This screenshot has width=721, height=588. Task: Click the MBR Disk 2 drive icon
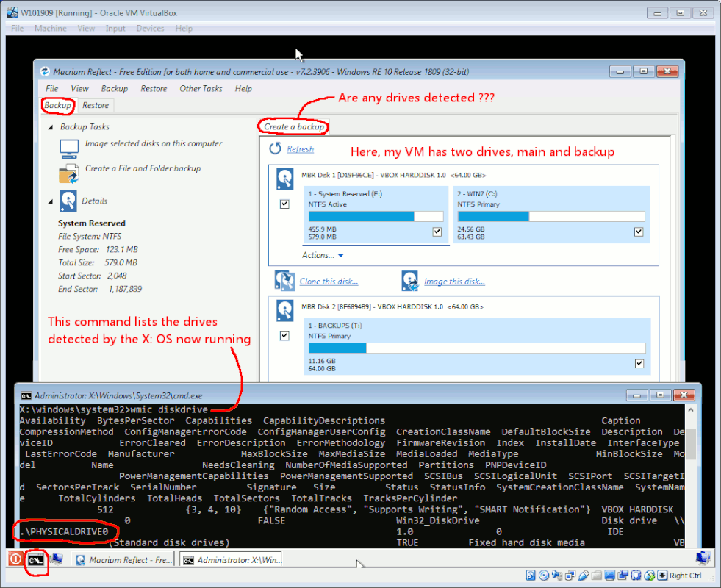click(284, 311)
